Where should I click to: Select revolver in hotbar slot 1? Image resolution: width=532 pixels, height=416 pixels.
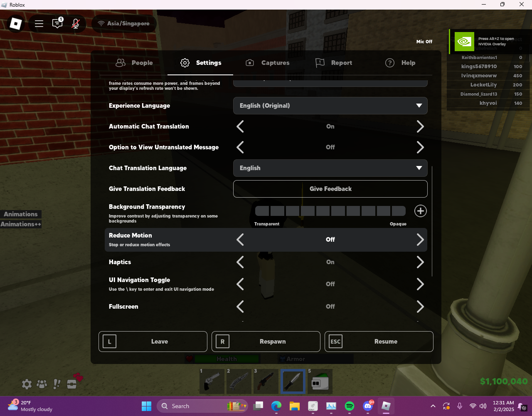click(x=212, y=381)
